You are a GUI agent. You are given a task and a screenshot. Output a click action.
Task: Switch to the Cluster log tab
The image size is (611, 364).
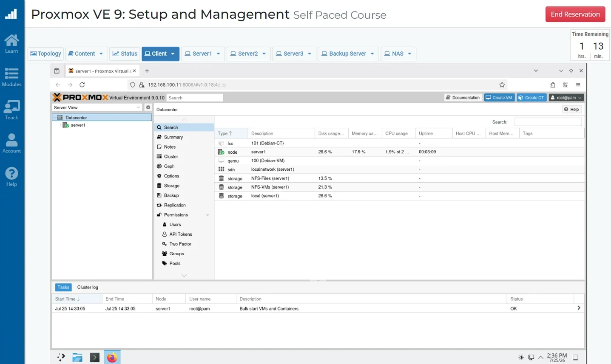point(88,287)
